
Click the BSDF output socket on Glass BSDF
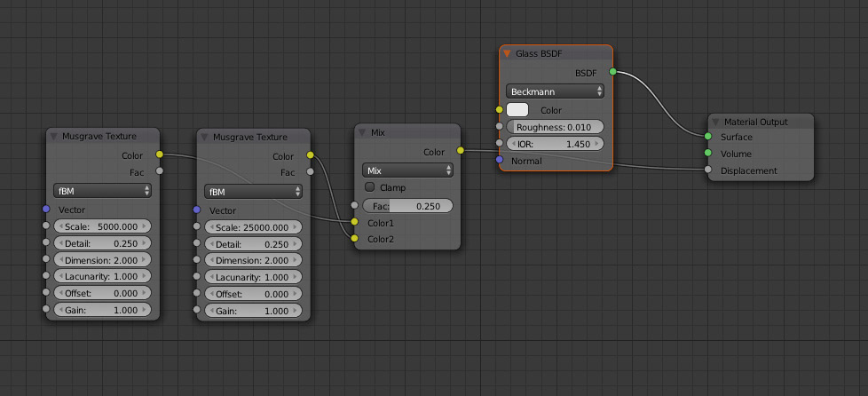coord(612,71)
